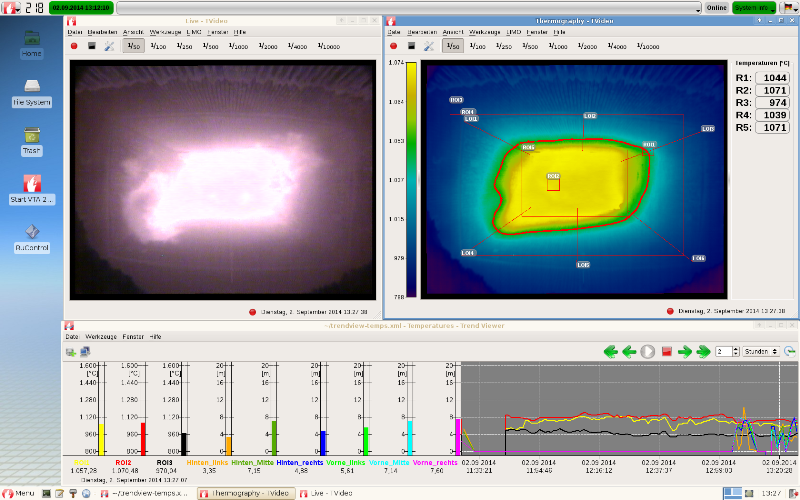
Task: Open Ansicht menu in Thermography window
Action: click(x=453, y=32)
